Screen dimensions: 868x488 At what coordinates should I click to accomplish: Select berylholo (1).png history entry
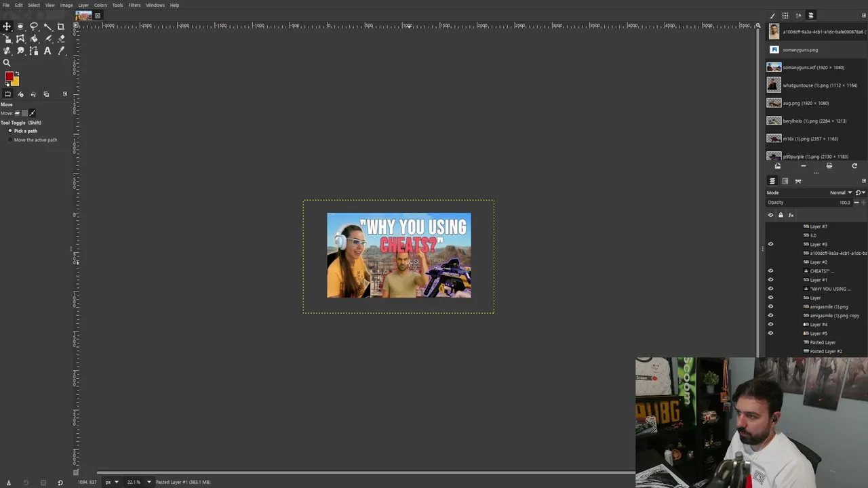[816, 121]
